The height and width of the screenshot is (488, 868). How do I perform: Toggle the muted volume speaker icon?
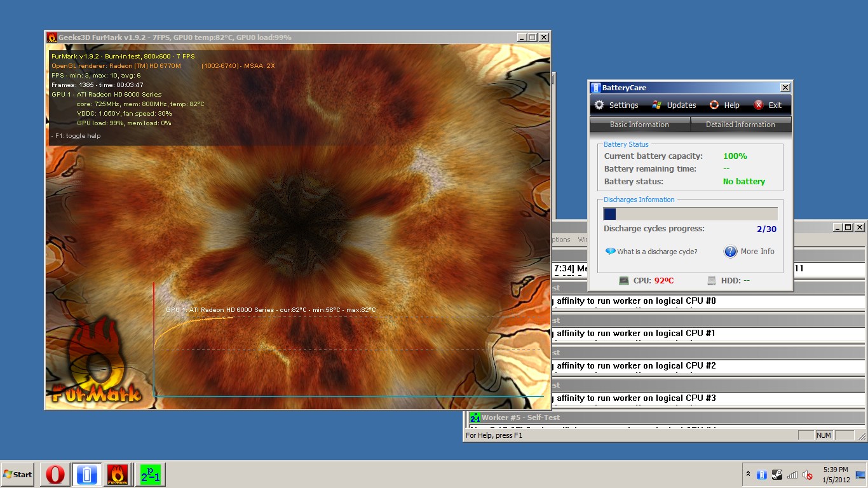tap(808, 475)
